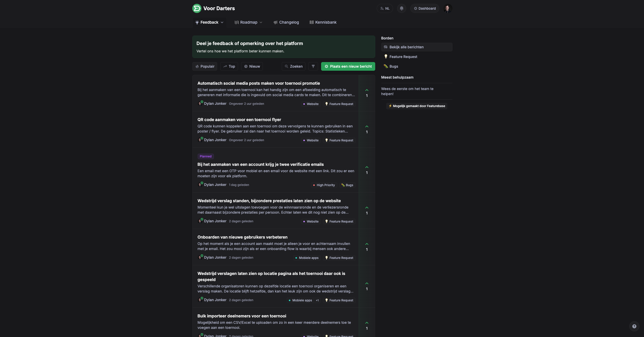Upvote the Automatisch social media posts post
The image size is (644, 337).
pyautogui.click(x=367, y=90)
